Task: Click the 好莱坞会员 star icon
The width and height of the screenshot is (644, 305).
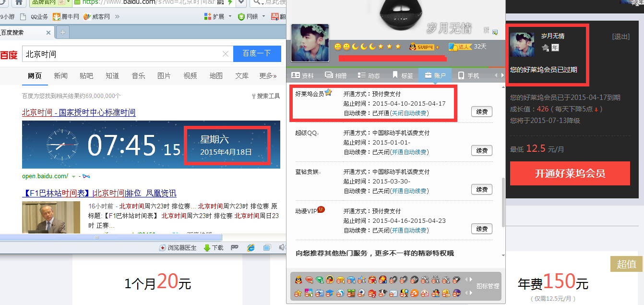Action: [x=329, y=92]
